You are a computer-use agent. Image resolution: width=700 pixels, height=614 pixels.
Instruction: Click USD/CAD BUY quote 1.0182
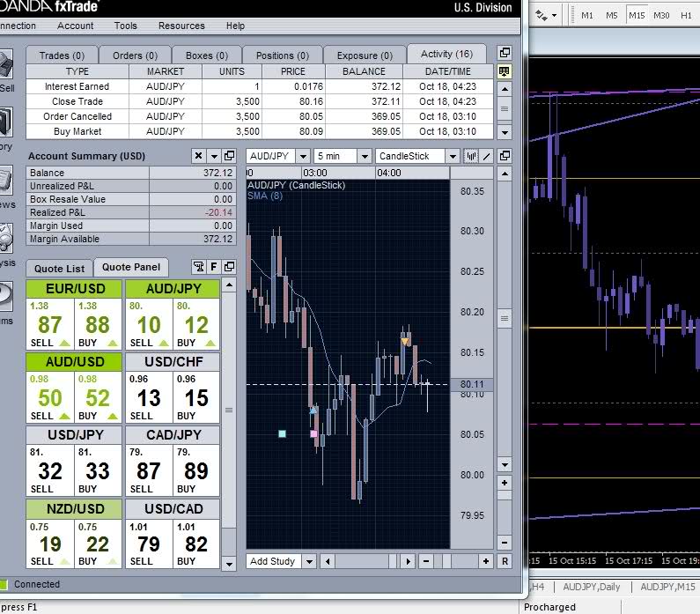[x=196, y=544]
